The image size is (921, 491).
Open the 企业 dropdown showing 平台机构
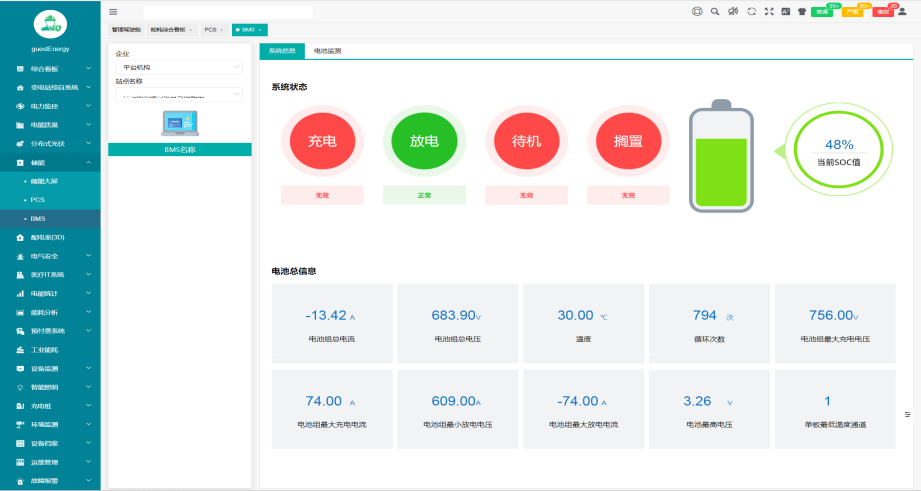[x=178, y=67]
